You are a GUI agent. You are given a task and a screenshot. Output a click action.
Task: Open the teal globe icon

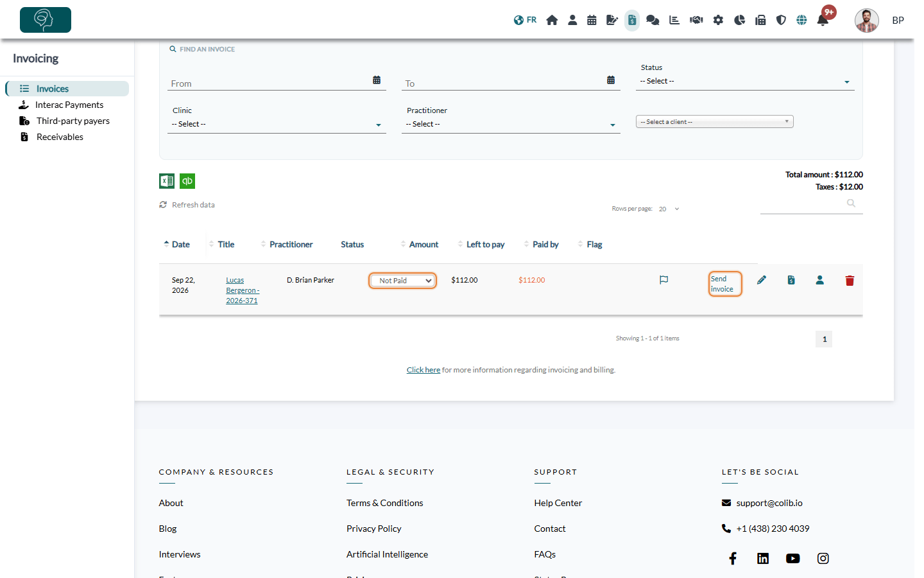tap(801, 20)
